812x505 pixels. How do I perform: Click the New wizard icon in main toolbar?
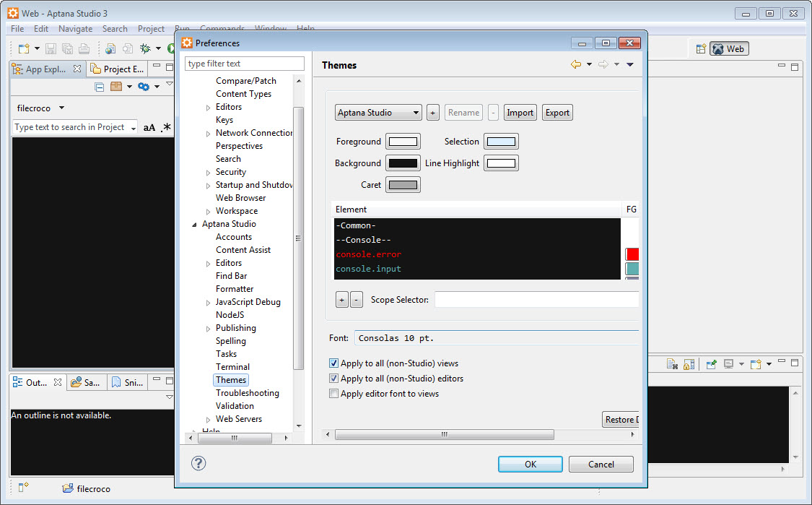pos(23,48)
